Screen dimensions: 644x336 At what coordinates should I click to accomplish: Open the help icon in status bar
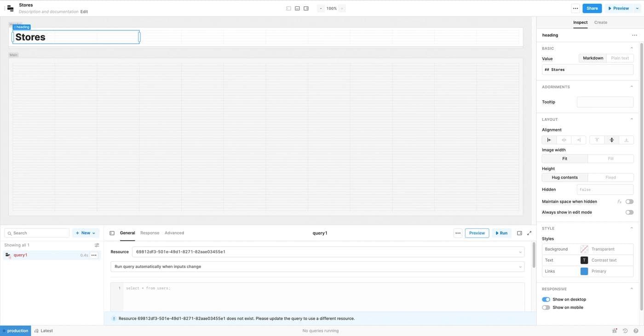pos(636,330)
